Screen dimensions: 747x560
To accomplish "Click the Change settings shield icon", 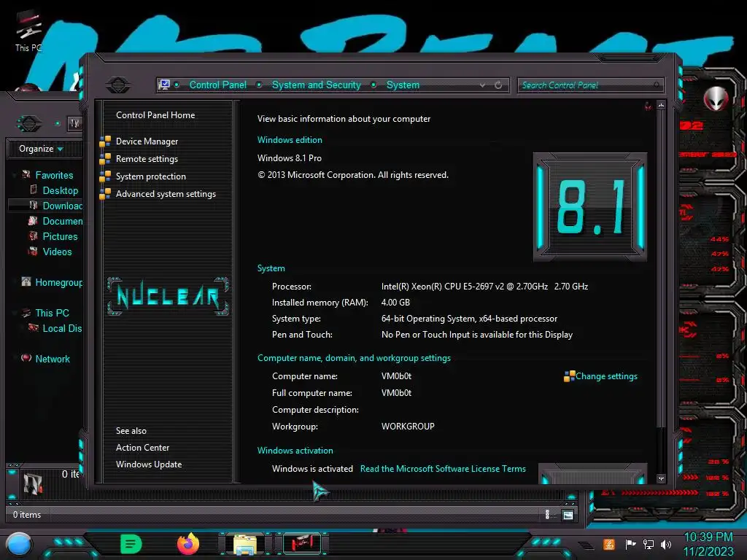I will [x=569, y=377].
